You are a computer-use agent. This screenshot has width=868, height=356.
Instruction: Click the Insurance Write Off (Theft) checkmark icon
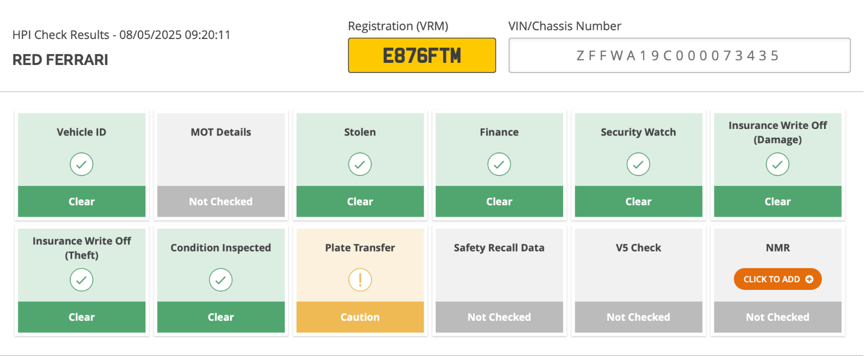click(x=81, y=280)
